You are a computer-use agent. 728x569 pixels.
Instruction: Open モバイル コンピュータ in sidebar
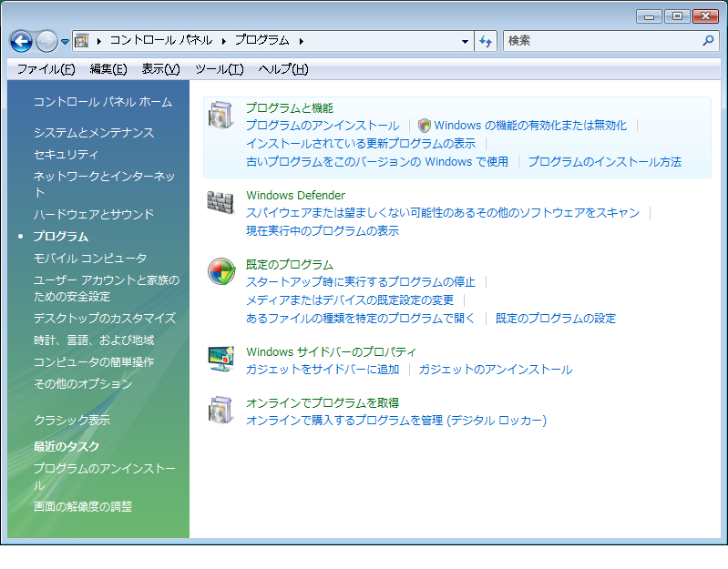(90, 259)
